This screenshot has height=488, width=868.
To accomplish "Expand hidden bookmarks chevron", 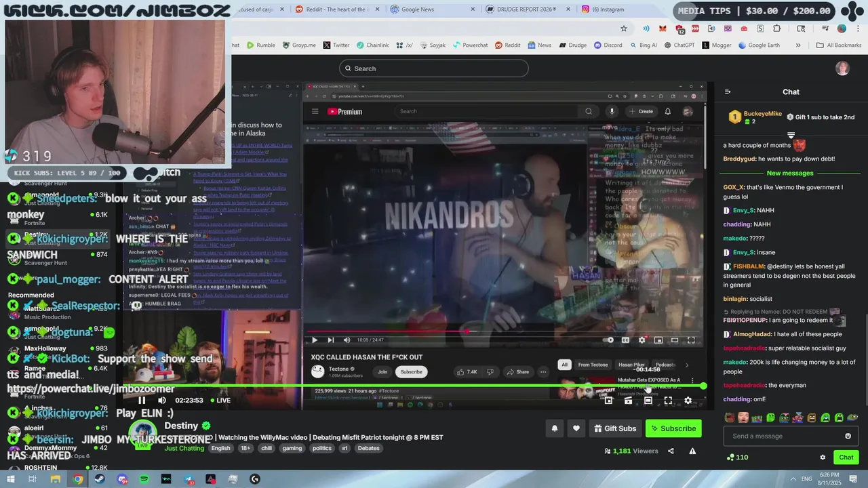I will click(x=798, y=45).
